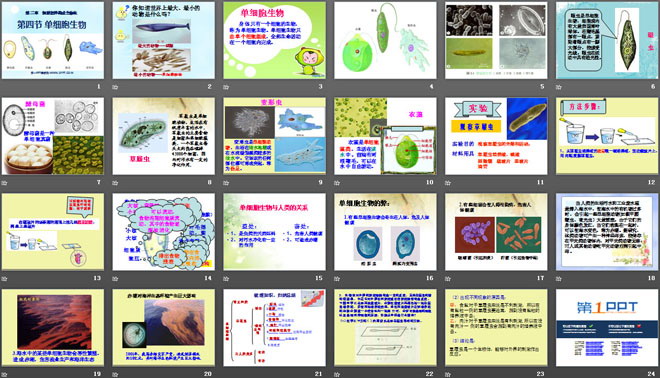Click the slide number 4 label

point(431,86)
